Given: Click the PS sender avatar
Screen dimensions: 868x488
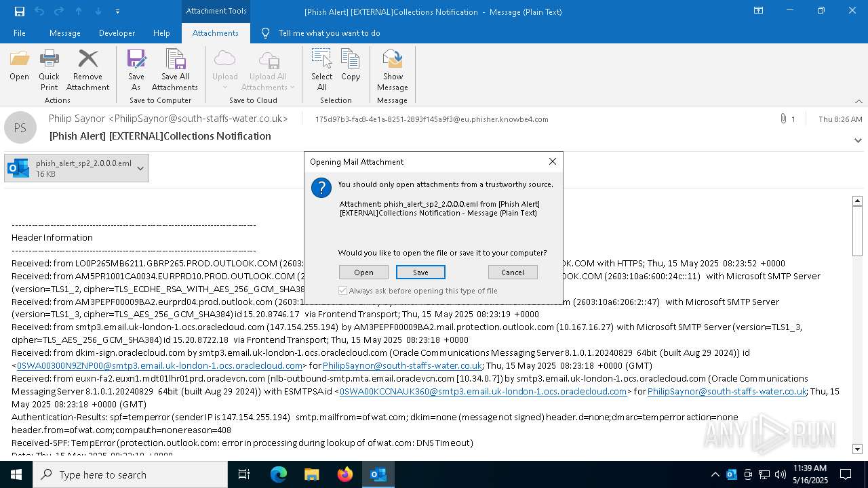Looking at the screenshot, I should (20, 127).
